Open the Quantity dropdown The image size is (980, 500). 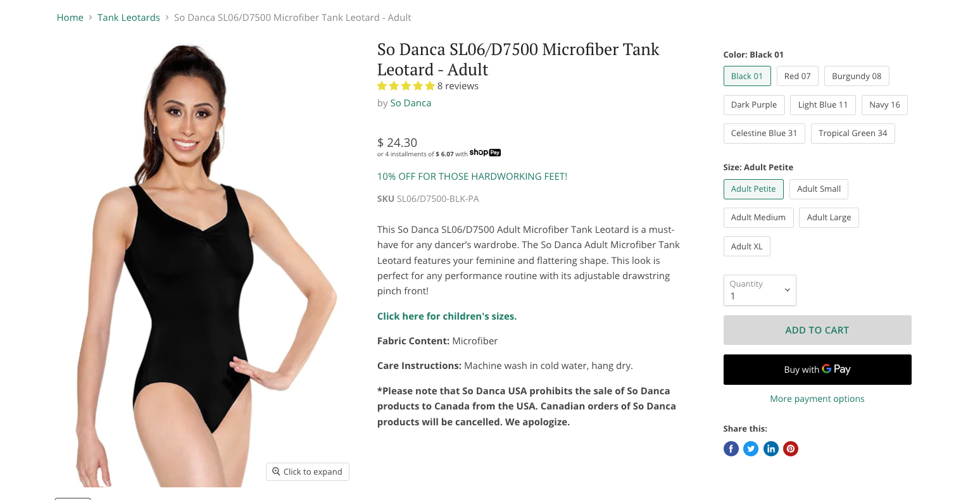[x=759, y=290]
